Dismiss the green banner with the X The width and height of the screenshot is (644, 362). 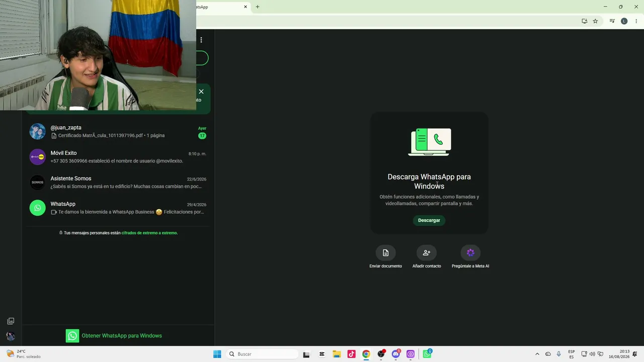(201, 92)
